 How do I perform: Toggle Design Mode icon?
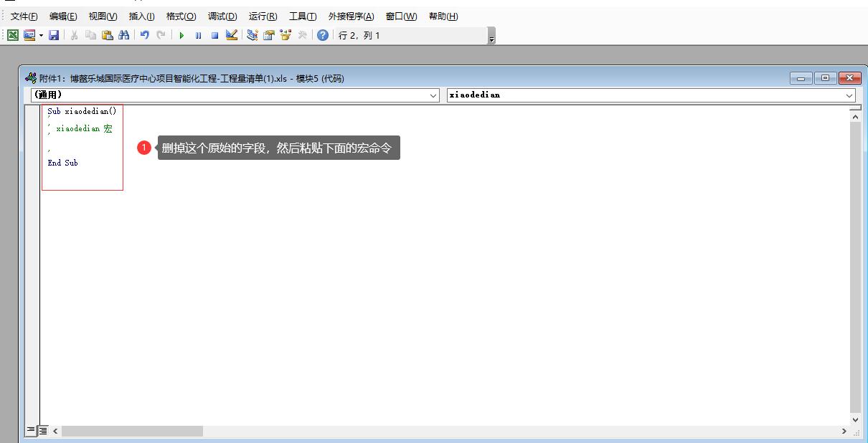tap(232, 35)
